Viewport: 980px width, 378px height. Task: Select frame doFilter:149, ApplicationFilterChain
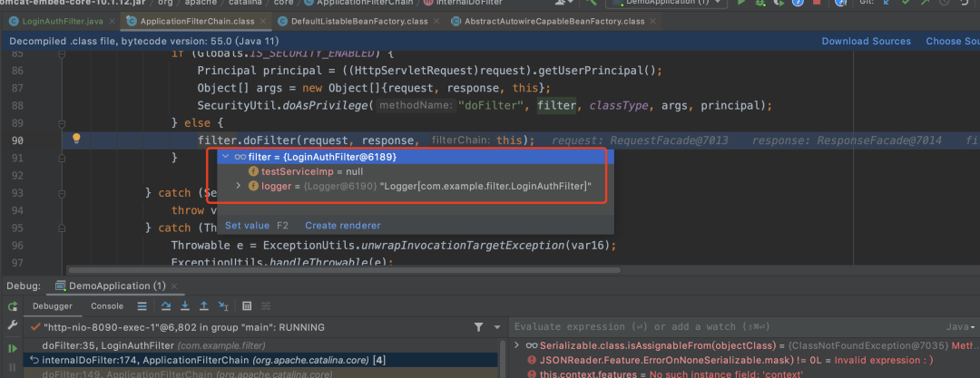[x=261, y=373]
